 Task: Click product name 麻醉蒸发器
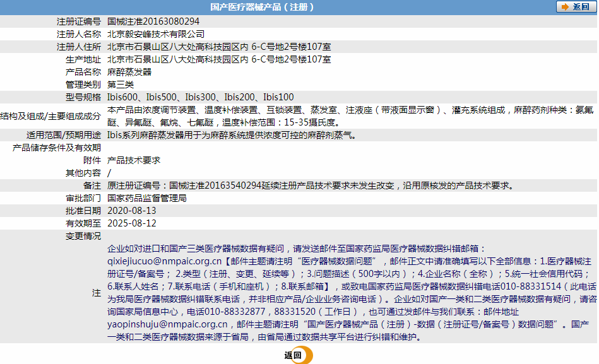click(x=129, y=72)
